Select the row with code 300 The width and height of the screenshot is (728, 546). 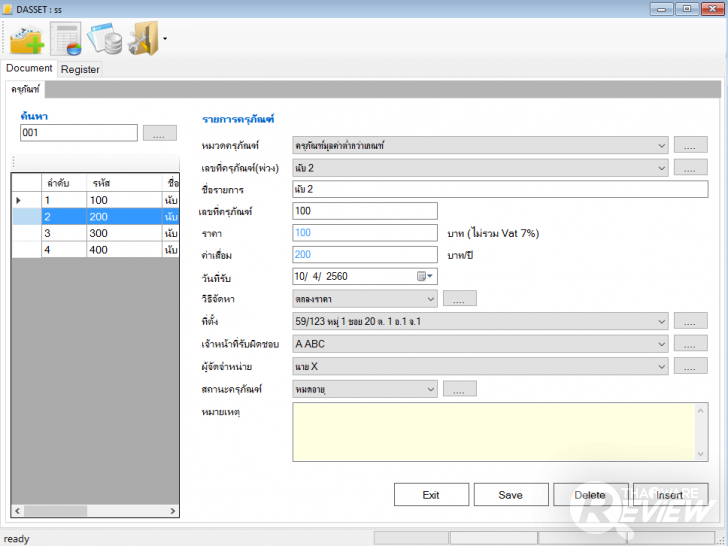coord(100,232)
